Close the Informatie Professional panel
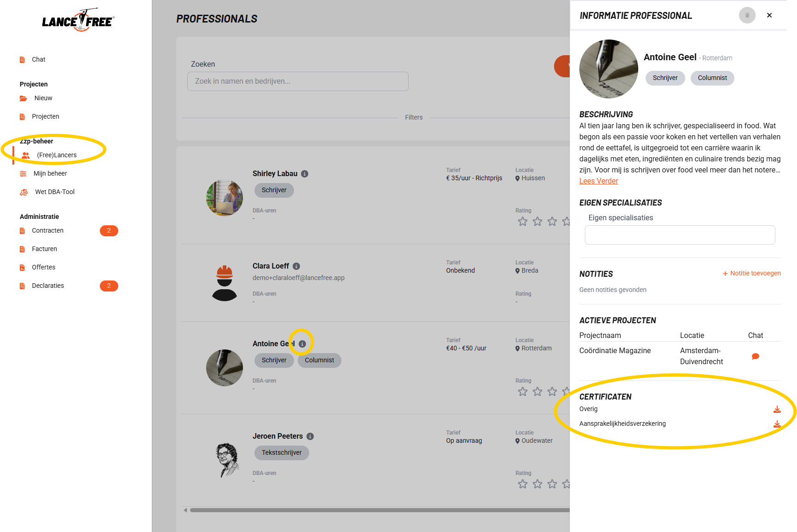797x532 pixels. pos(769,15)
